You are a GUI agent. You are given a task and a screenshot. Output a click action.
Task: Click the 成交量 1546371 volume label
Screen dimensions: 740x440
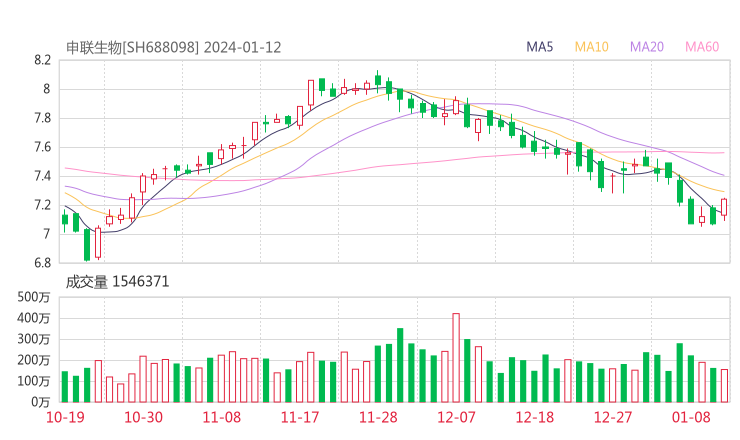117,282
